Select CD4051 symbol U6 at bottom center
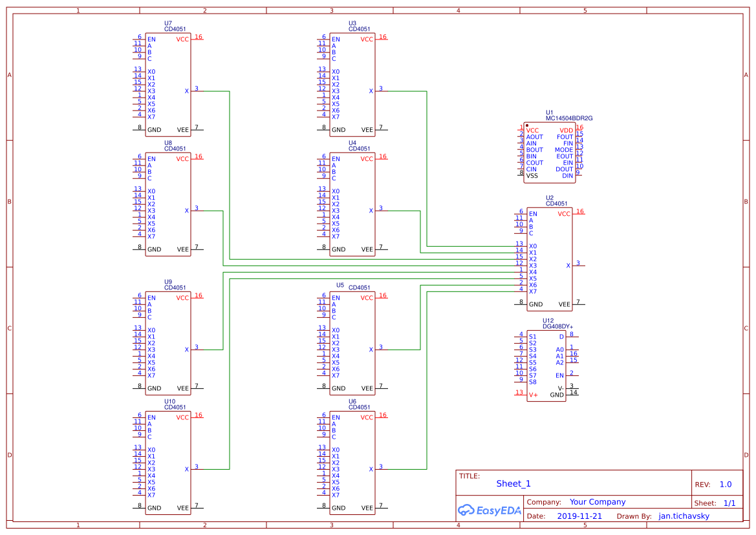 click(351, 462)
